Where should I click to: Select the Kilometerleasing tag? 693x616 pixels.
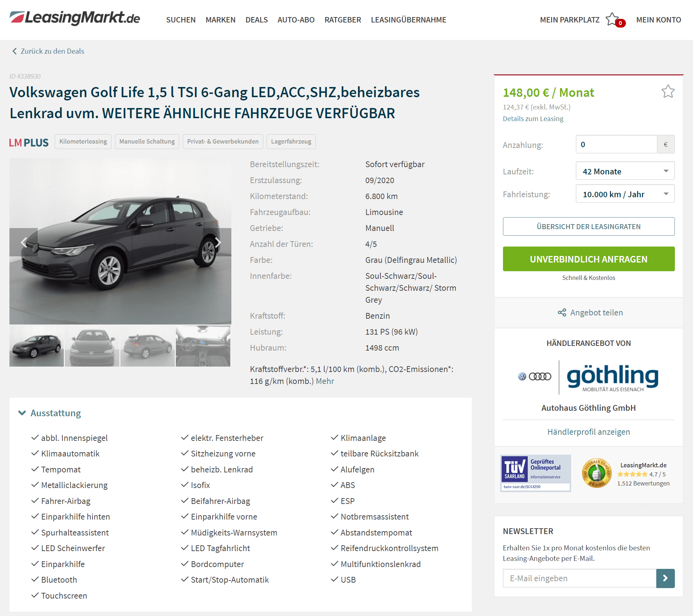point(83,141)
